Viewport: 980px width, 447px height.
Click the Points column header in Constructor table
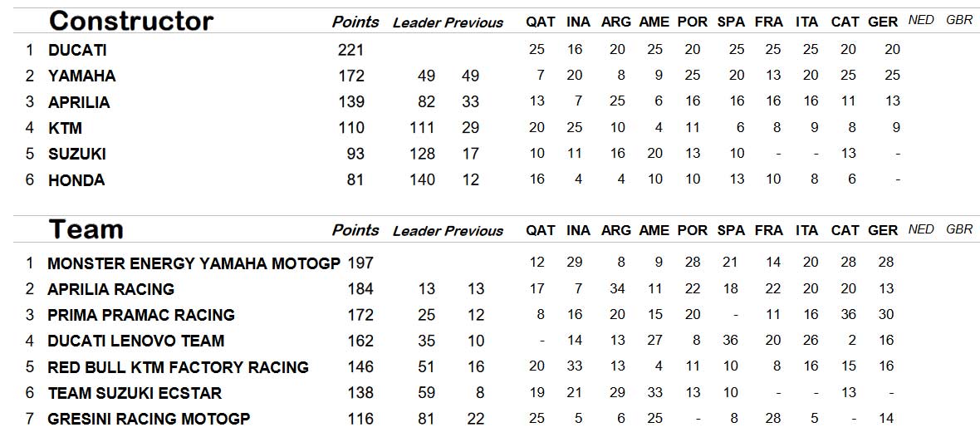click(355, 22)
